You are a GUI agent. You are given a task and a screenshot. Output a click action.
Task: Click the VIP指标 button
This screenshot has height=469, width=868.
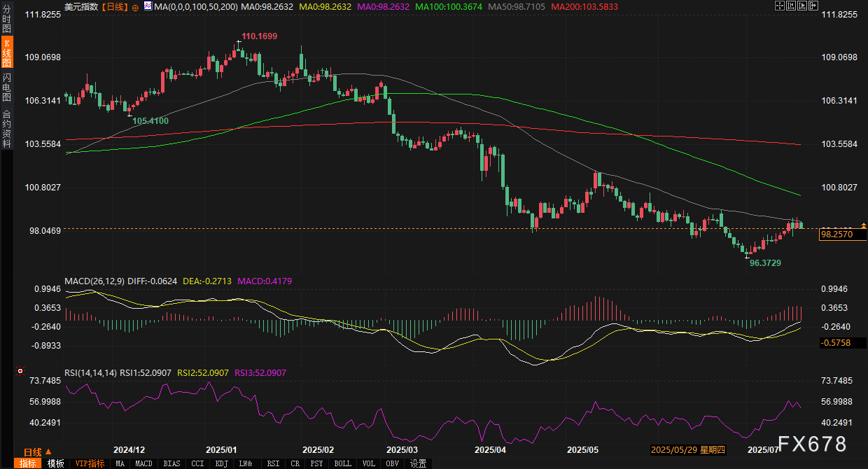(x=90, y=463)
